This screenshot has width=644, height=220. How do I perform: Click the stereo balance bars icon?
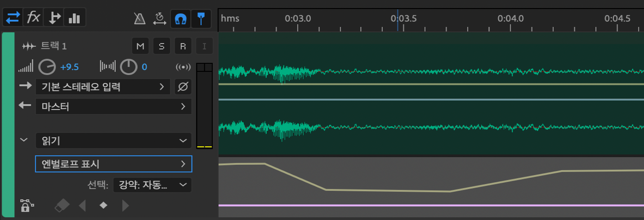point(107,67)
